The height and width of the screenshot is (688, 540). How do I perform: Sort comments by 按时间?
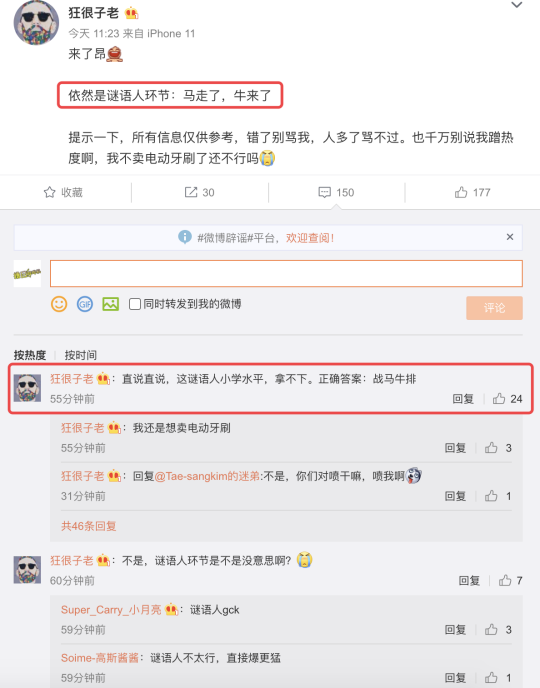click(81, 355)
